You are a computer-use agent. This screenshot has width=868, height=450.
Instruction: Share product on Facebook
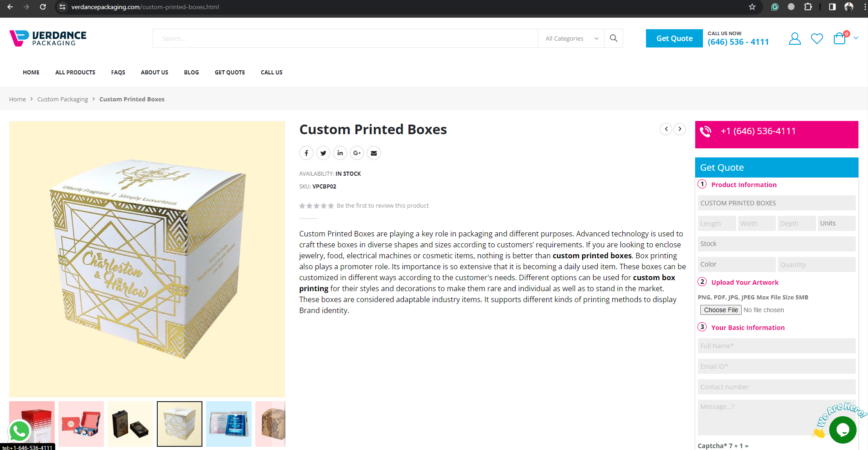306,153
